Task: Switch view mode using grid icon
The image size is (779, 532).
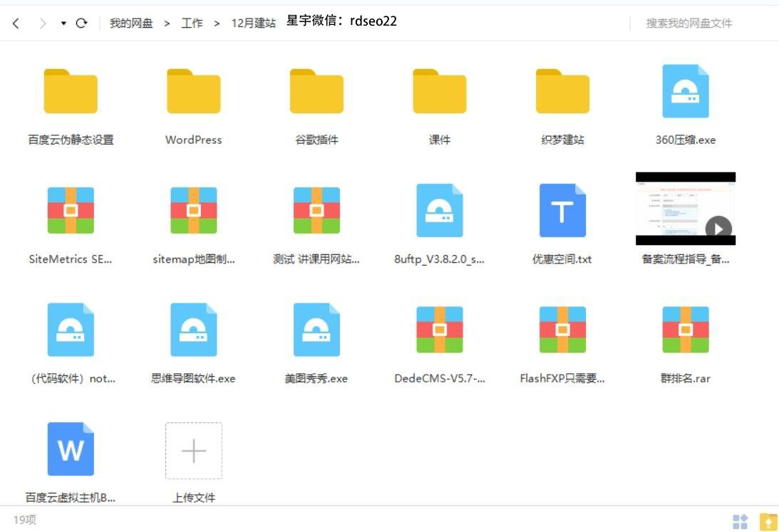Action: [x=741, y=521]
